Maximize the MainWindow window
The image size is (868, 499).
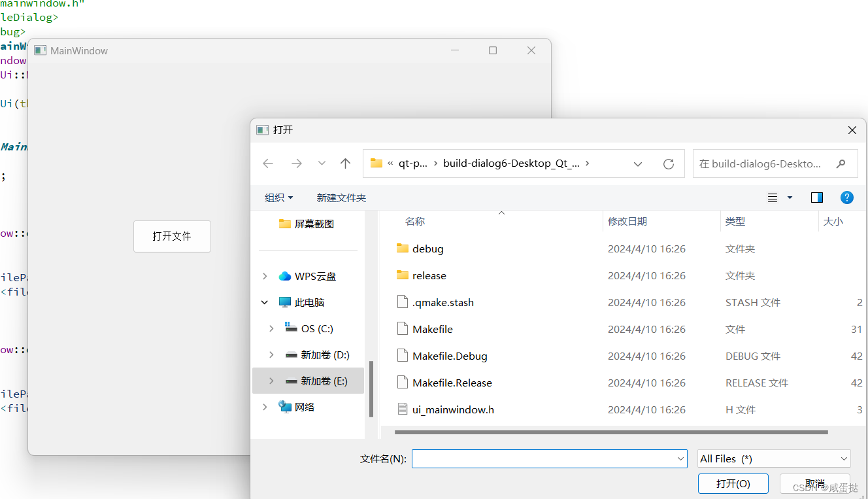coord(493,50)
